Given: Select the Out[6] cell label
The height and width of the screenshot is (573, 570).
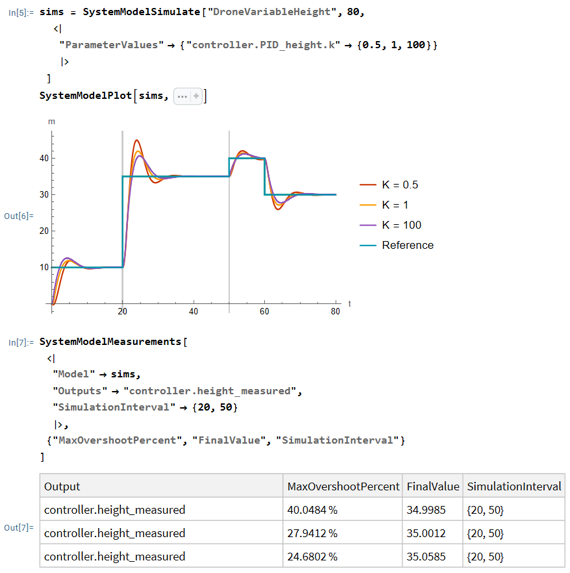Looking at the screenshot, I should 19,216.
